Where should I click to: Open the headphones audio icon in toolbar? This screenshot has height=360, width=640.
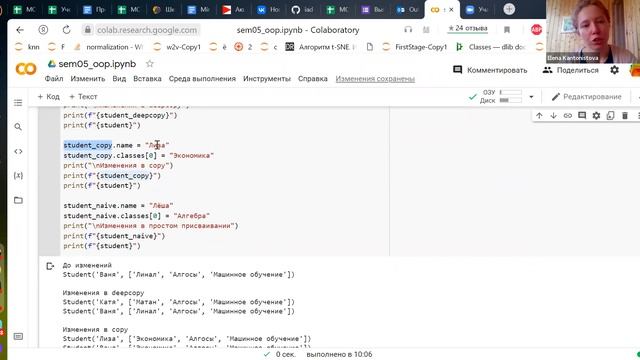[x=408, y=29]
